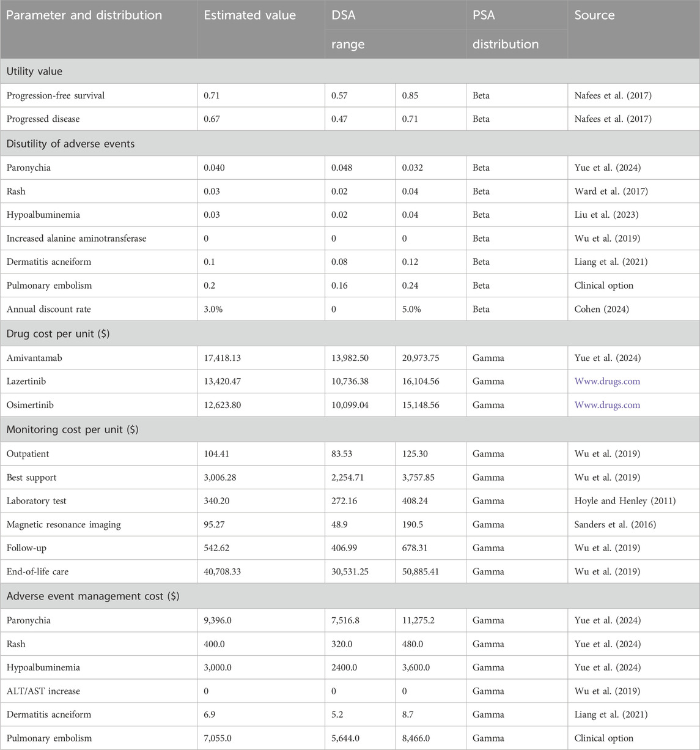
Task: Click the 'Progressed disease' row label
Action: pyautogui.click(x=43, y=119)
